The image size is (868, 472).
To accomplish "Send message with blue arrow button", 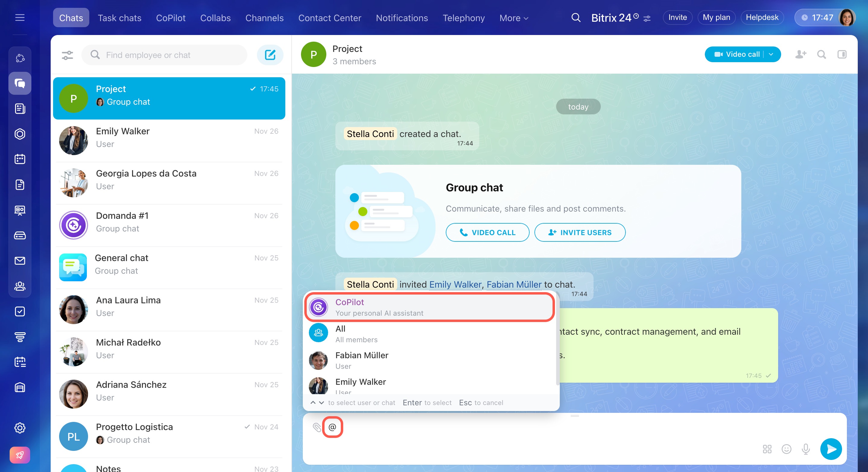I will (x=831, y=449).
